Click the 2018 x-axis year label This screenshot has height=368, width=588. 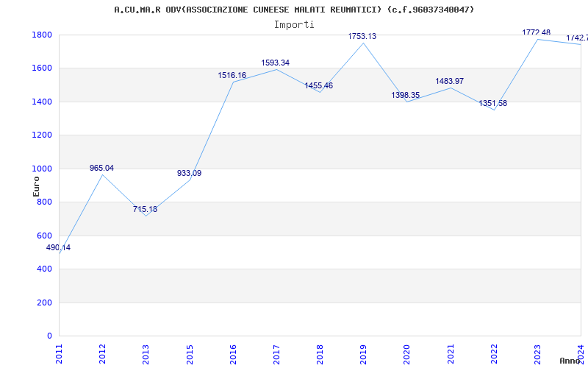[x=320, y=354]
